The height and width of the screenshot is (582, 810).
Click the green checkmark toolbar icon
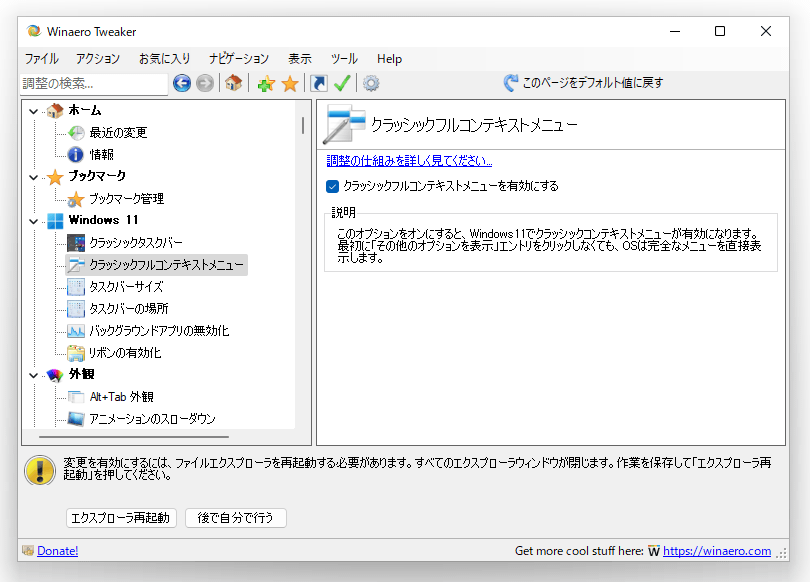[342, 83]
